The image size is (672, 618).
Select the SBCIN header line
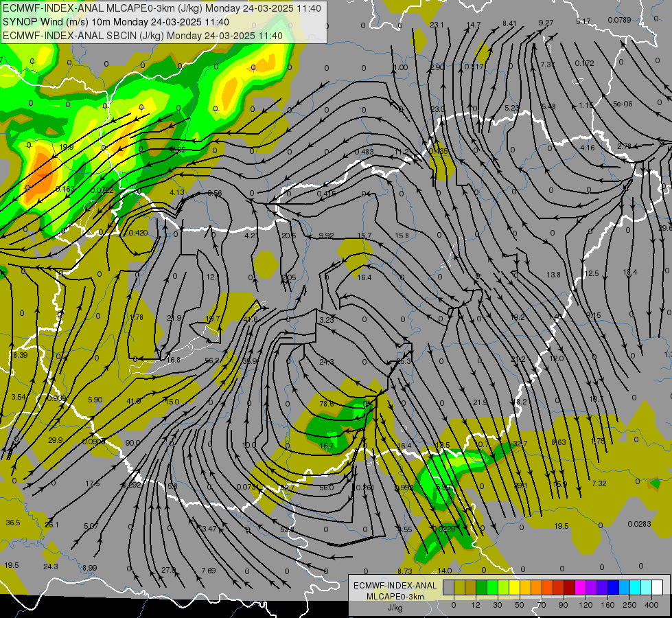pyautogui.click(x=143, y=36)
